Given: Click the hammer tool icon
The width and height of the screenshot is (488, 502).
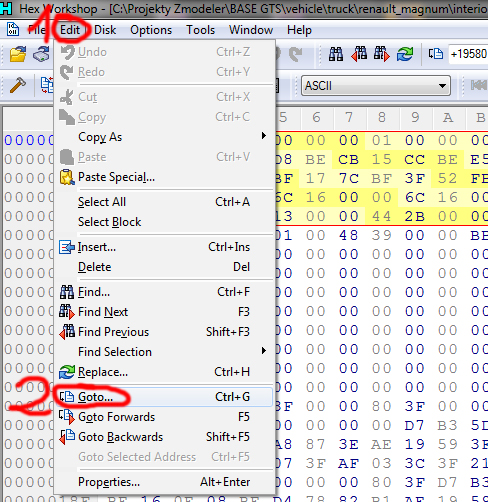Looking at the screenshot, I should [x=18, y=85].
